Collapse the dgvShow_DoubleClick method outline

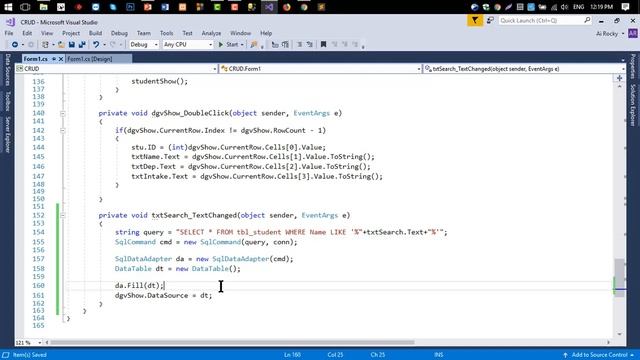[62, 113]
